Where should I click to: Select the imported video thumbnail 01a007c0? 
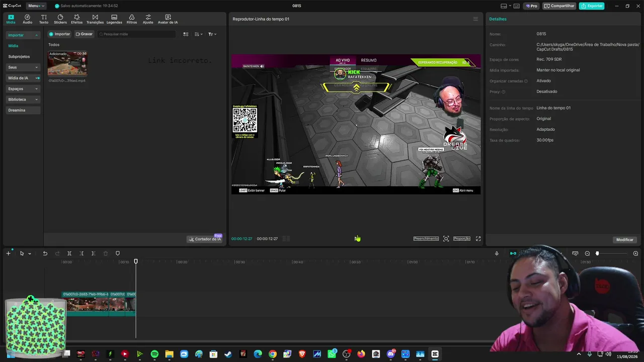pyautogui.click(x=67, y=63)
